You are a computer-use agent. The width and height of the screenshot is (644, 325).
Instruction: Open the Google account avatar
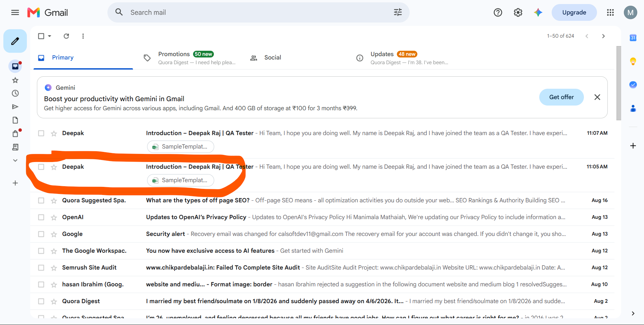coord(631,12)
